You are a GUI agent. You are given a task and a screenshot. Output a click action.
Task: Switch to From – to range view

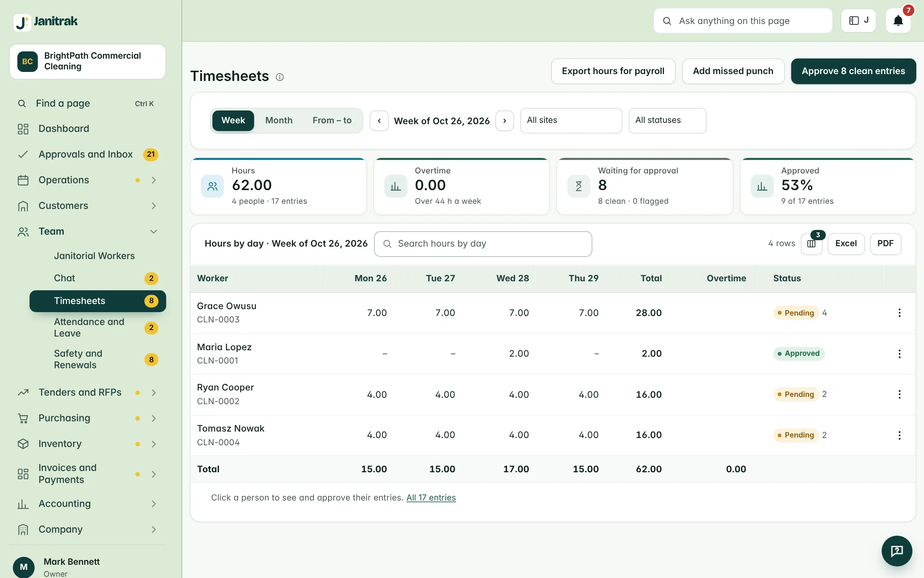pos(332,121)
